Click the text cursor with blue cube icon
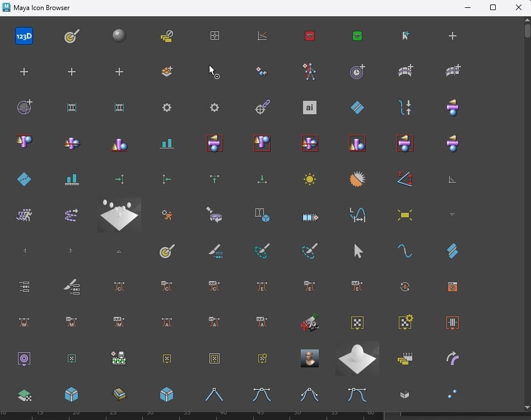 [x=262, y=215]
